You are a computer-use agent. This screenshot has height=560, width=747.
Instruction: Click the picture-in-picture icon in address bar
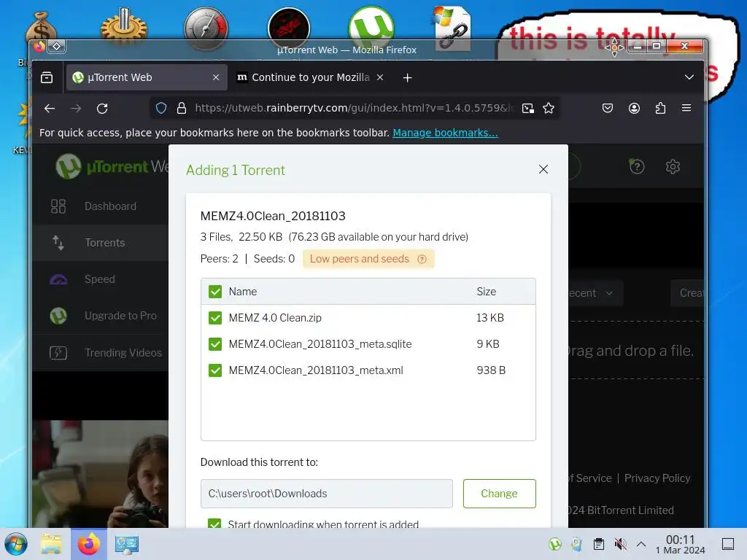coord(528,108)
